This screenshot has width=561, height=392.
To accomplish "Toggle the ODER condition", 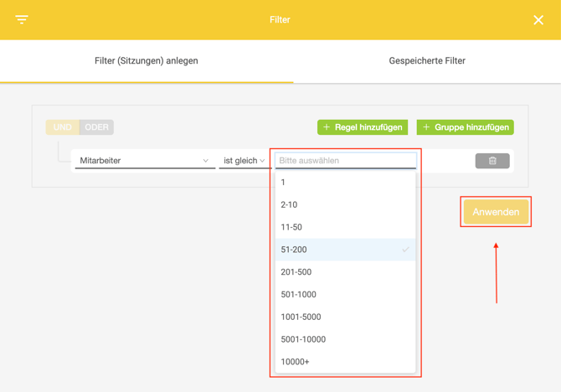I will click(x=96, y=127).
